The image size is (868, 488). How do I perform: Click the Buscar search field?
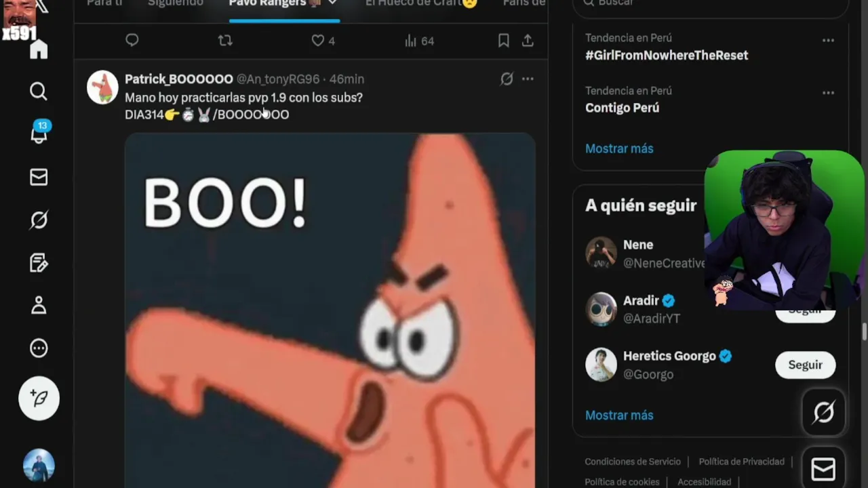[711, 4]
